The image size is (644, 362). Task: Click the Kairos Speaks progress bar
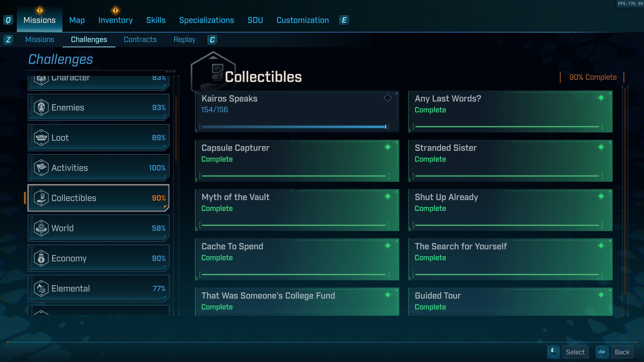pos(294,127)
